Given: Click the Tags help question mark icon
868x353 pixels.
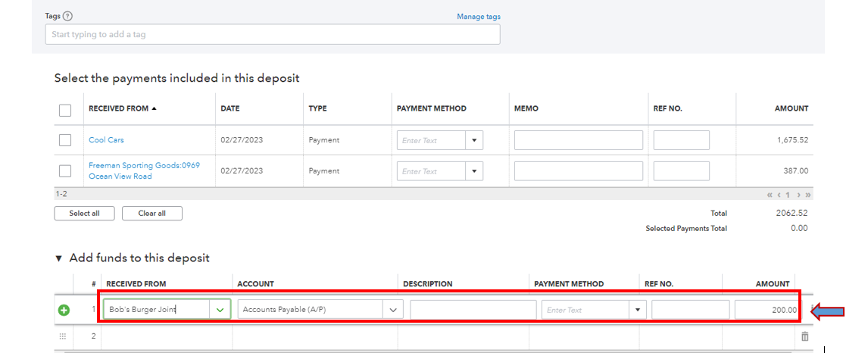Looking at the screenshot, I should [68, 16].
